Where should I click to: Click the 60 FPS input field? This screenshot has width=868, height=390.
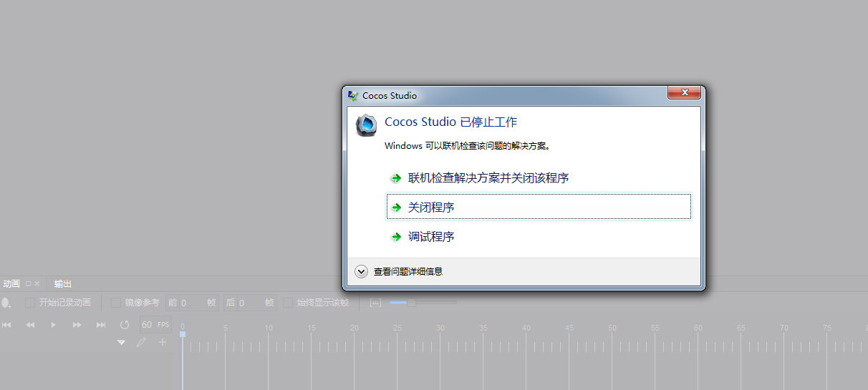click(155, 325)
